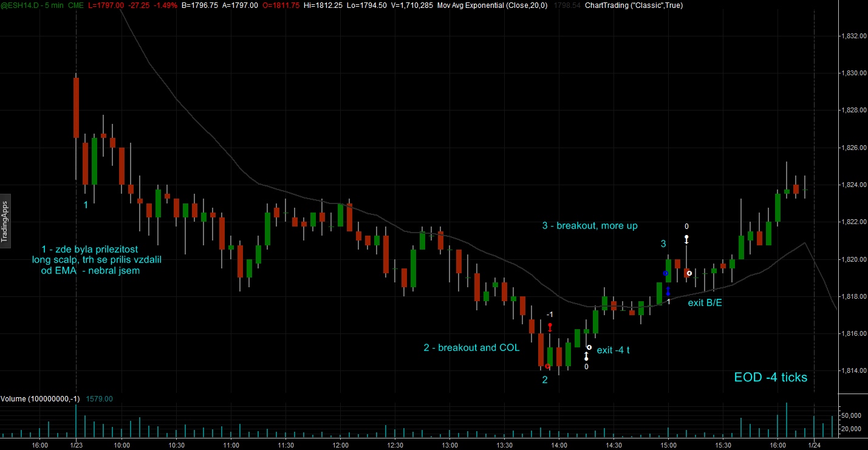Click the "1,824.00" price axis label
The width and height of the screenshot is (868, 450).
(853, 185)
